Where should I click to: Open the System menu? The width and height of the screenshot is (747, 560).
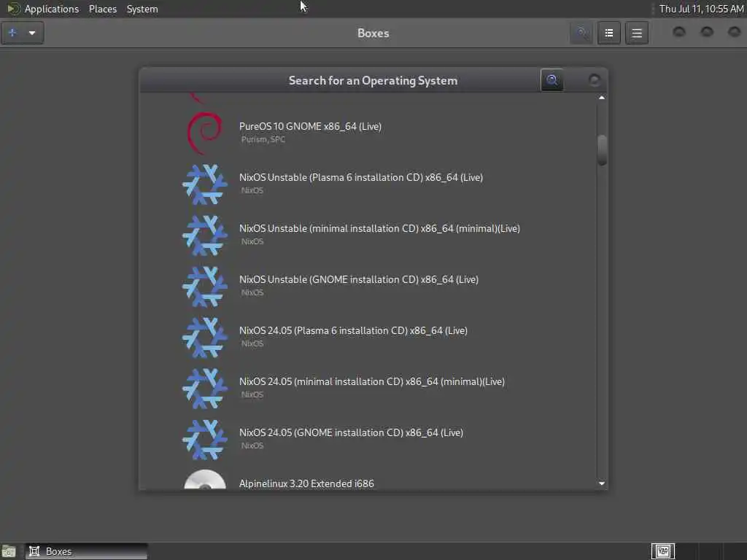click(x=142, y=9)
